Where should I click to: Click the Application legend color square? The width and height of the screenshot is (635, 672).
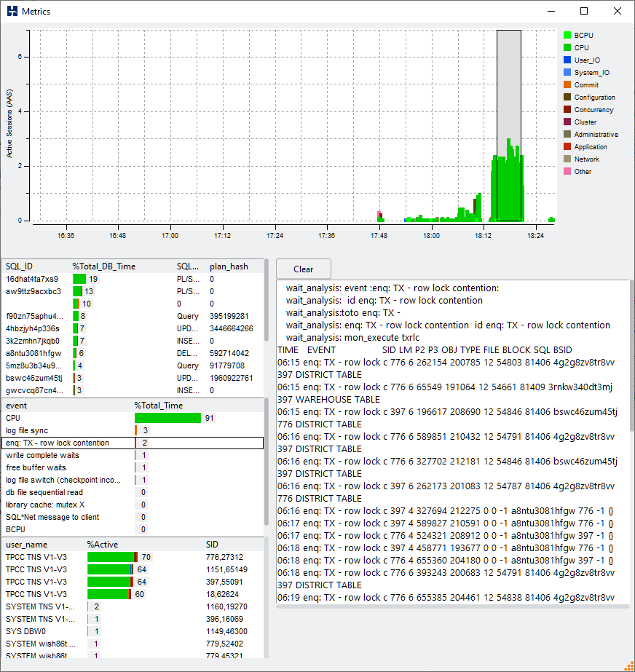[x=567, y=146]
